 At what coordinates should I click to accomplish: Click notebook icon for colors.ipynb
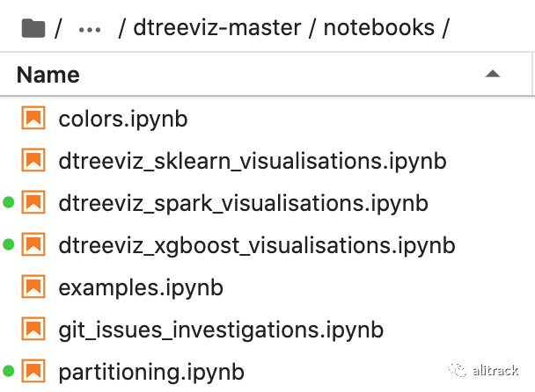pos(33,118)
